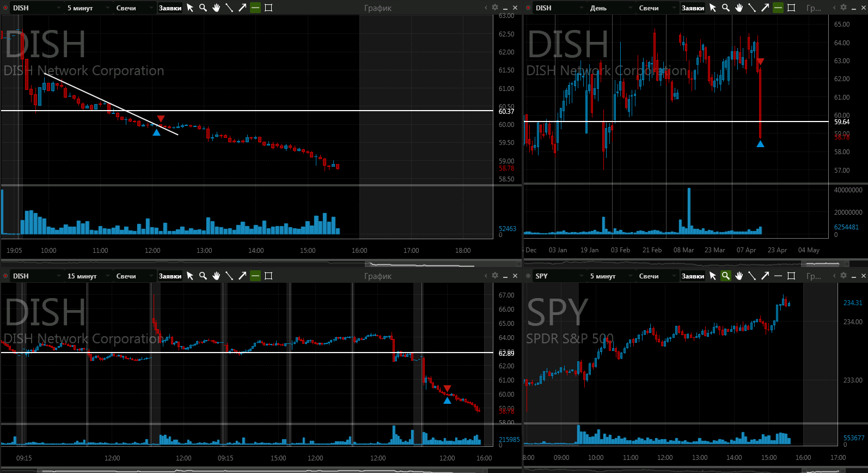868x473 pixels.
Task: Select the zoom magnifier in the DISH 5-minute chart
Action: click(203, 8)
